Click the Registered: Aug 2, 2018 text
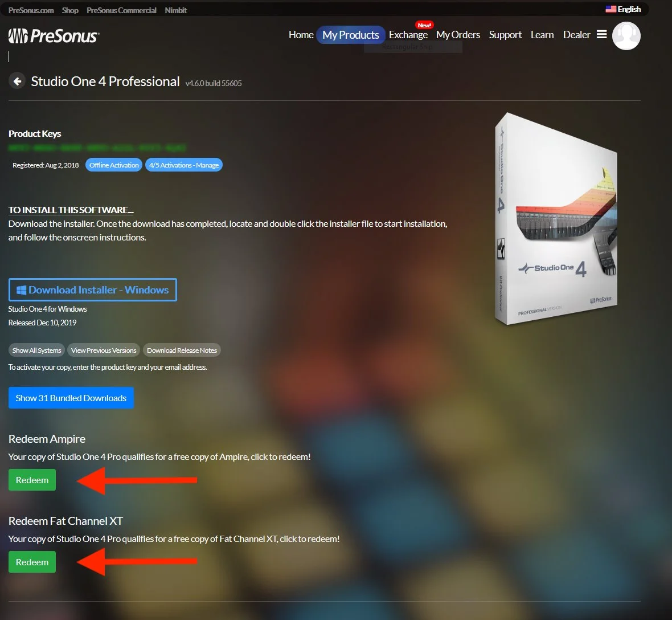Image resolution: width=672 pixels, height=620 pixels. point(46,165)
